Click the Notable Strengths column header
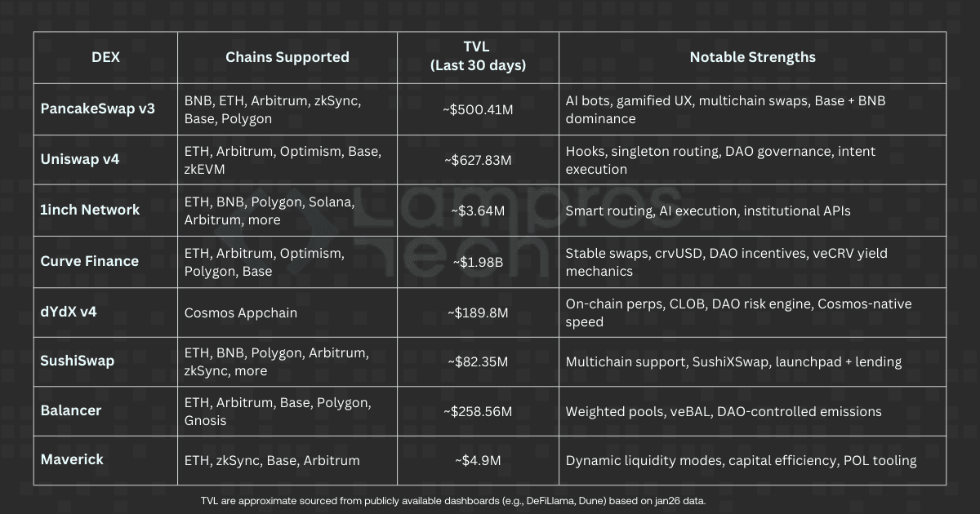Image resolution: width=980 pixels, height=514 pixels. [x=752, y=57]
